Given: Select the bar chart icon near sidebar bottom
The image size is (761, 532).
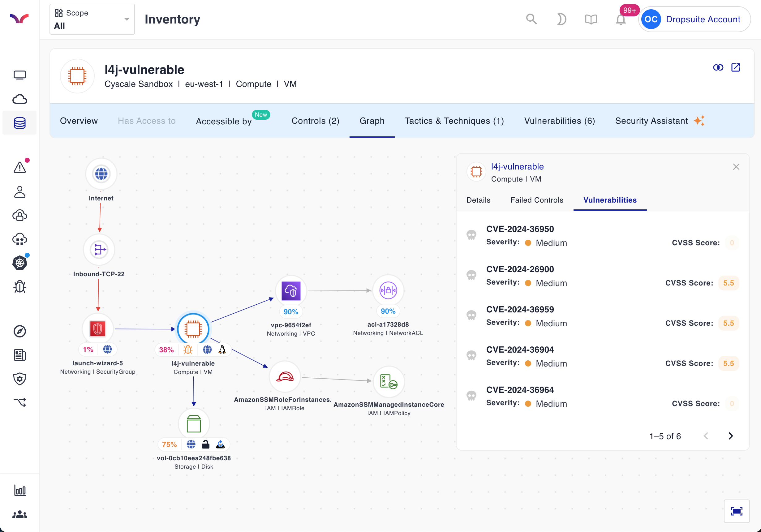Looking at the screenshot, I should 19,491.
